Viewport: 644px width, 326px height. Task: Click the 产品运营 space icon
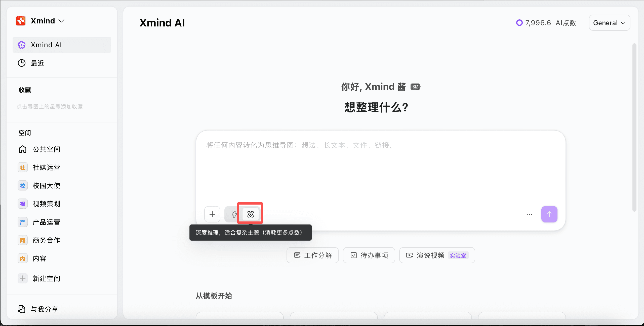[23, 222]
